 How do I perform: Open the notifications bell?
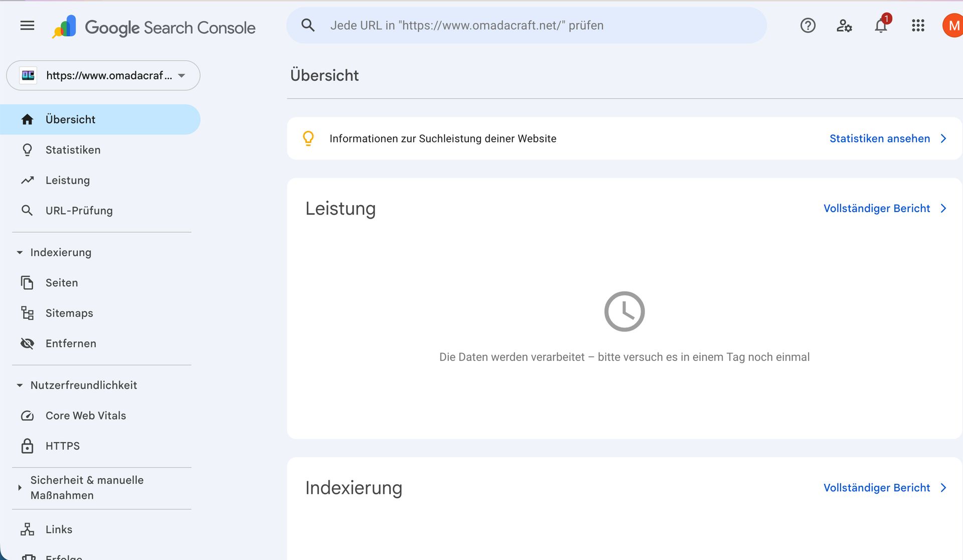click(881, 26)
